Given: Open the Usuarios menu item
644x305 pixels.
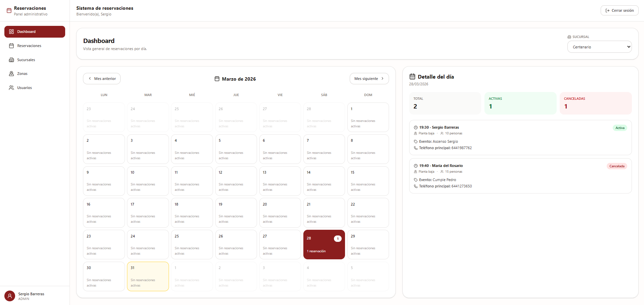Looking at the screenshot, I should (x=35, y=88).
